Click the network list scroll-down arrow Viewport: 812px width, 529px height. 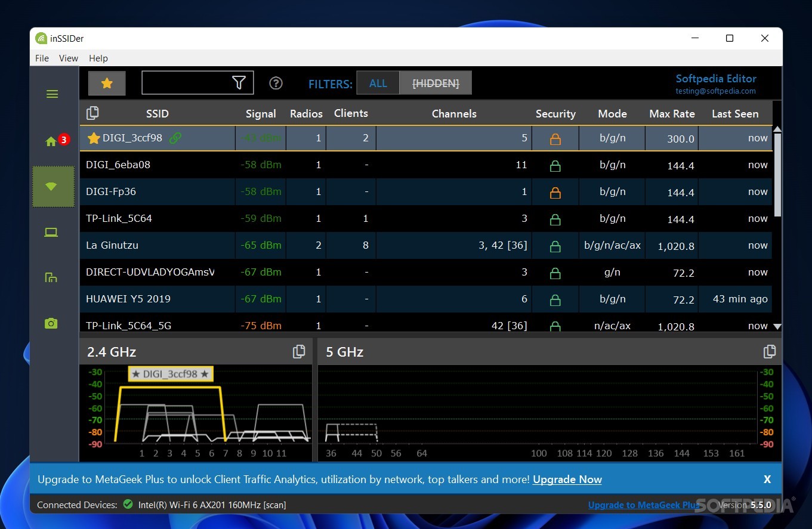click(777, 326)
